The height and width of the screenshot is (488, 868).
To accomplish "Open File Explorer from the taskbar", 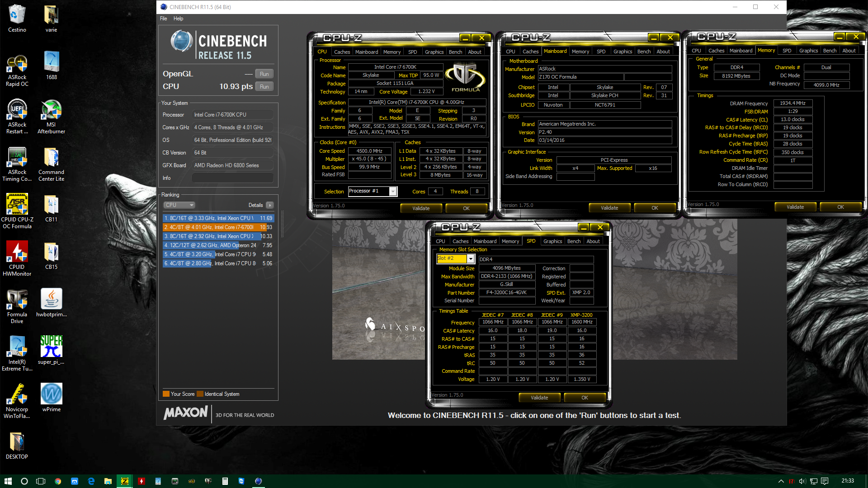I will click(108, 481).
